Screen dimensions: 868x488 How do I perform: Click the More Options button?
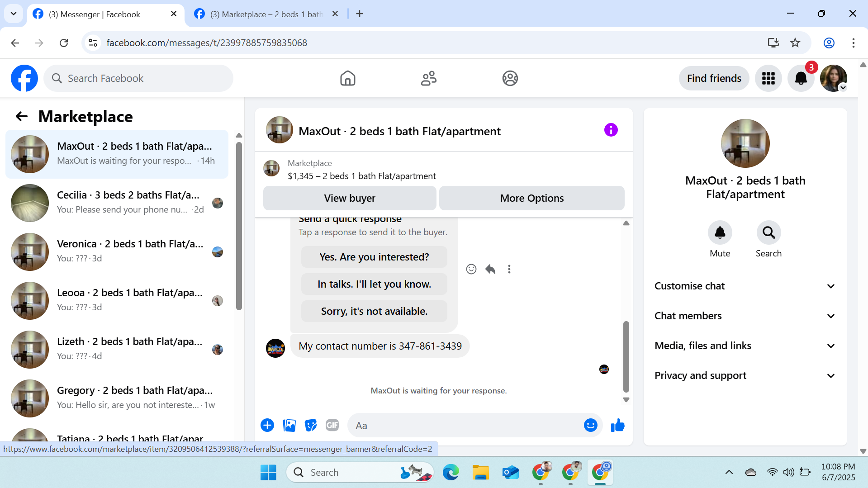[x=531, y=198]
